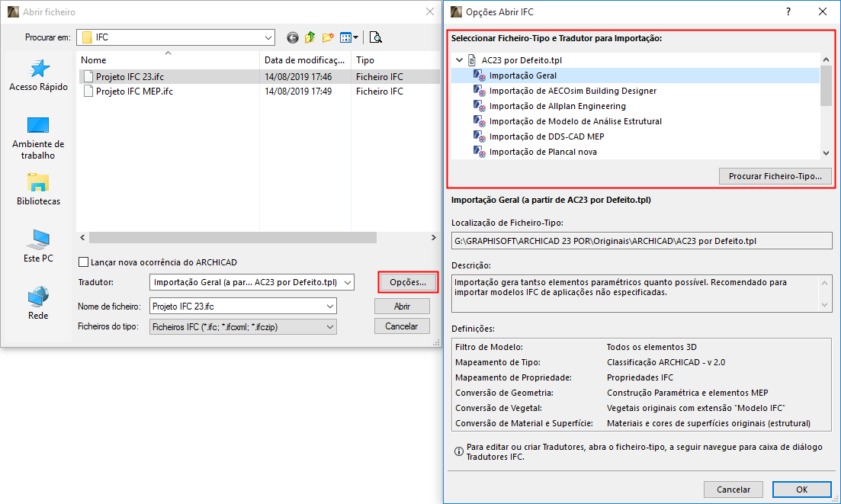841x504 pixels.
Task: Open the view menu icon in file dialog
Action: (x=349, y=37)
